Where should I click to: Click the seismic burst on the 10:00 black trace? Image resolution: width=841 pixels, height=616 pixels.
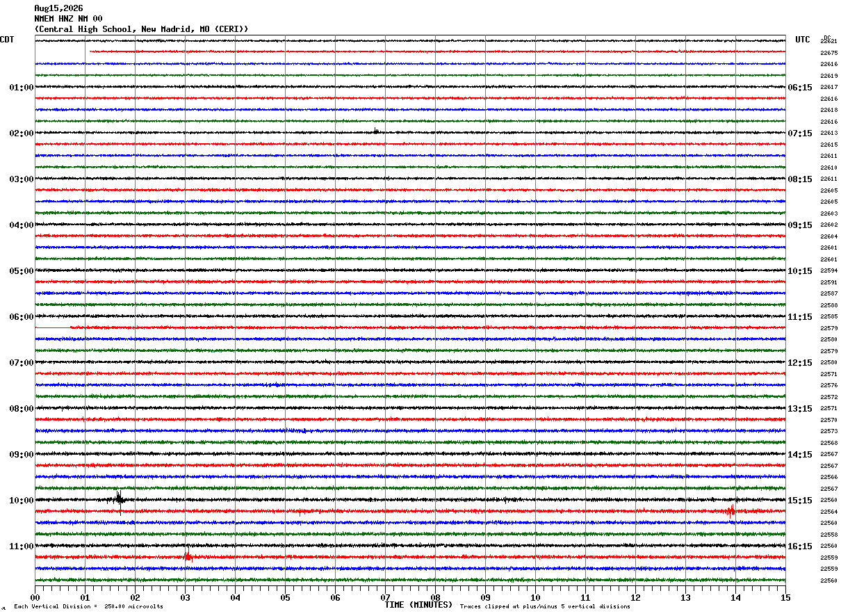pos(120,498)
